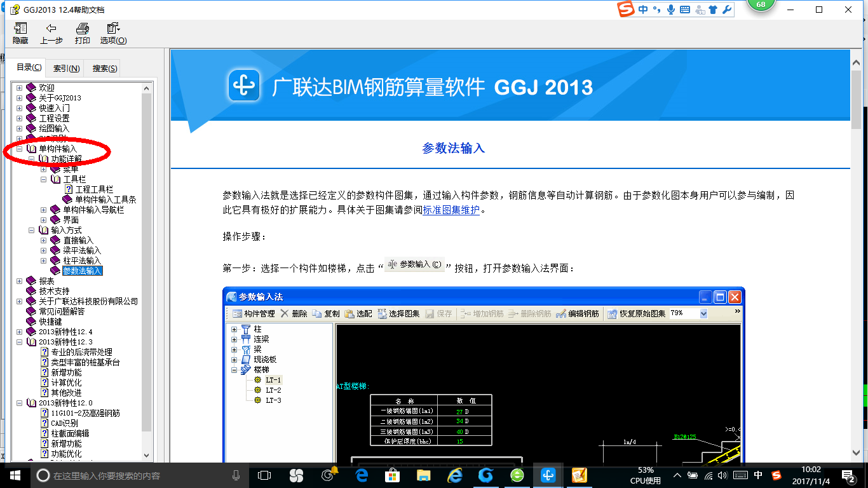Open the 技术支持 topic

coord(54,291)
